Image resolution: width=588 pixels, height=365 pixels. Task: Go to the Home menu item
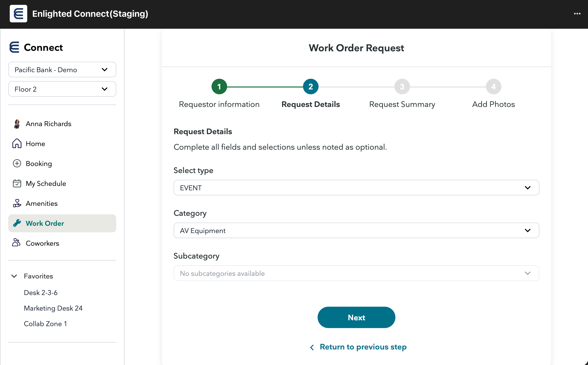pos(62,144)
